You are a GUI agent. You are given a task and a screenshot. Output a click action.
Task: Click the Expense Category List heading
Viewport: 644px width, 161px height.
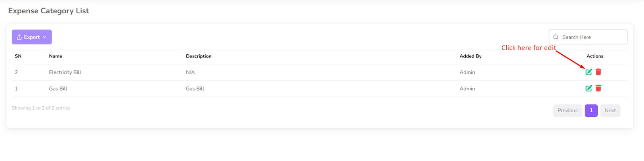click(49, 11)
